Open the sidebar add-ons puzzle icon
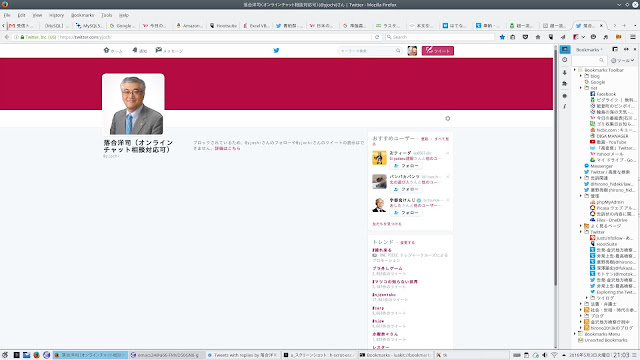This screenshot has height=360, width=640. click(x=565, y=84)
